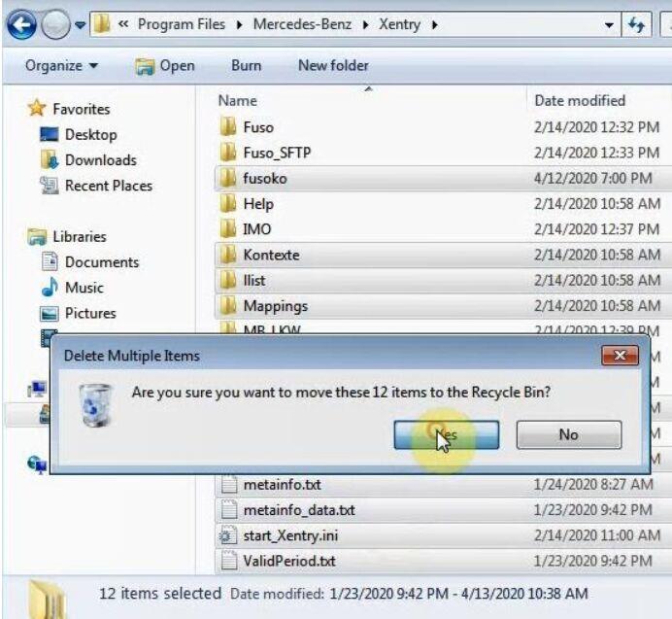Click the Kontexte folder icon

point(227,255)
